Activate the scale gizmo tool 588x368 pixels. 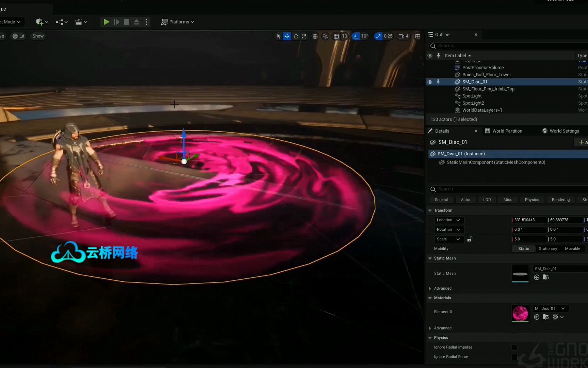pos(304,36)
